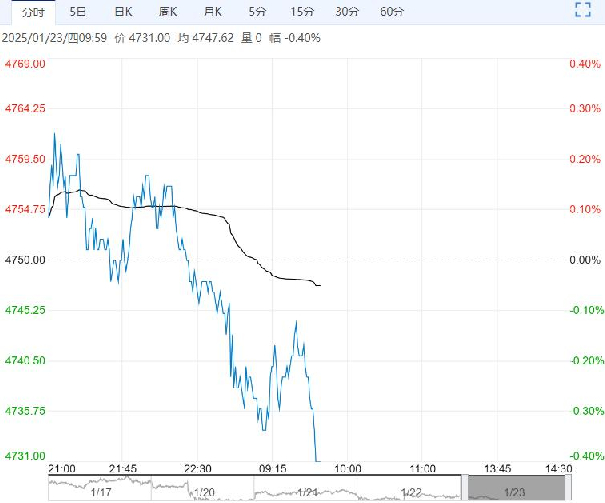Select the 日K daily candlestick tab
The image size is (605, 503).
[x=122, y=12]
